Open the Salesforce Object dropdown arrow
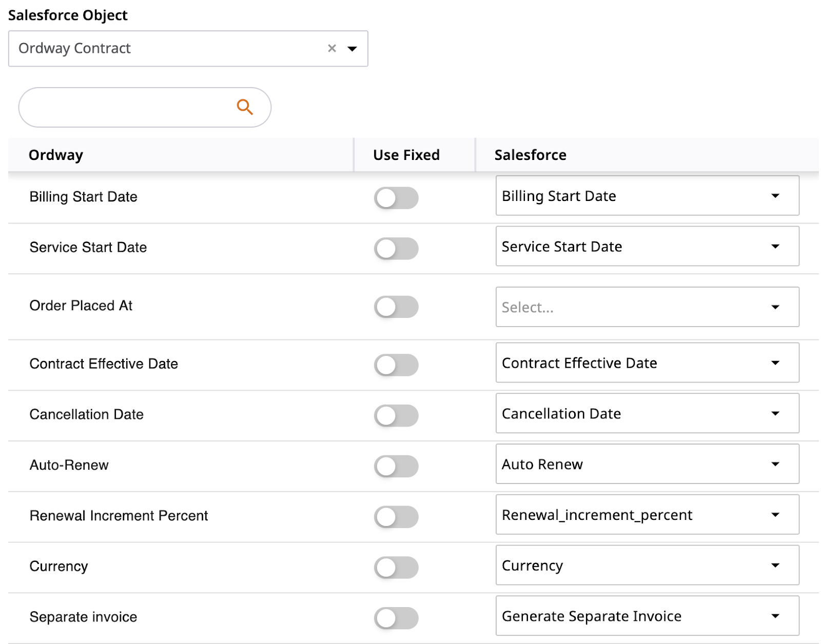This screenshot has height=644, width=821. (x=352, y=49)
